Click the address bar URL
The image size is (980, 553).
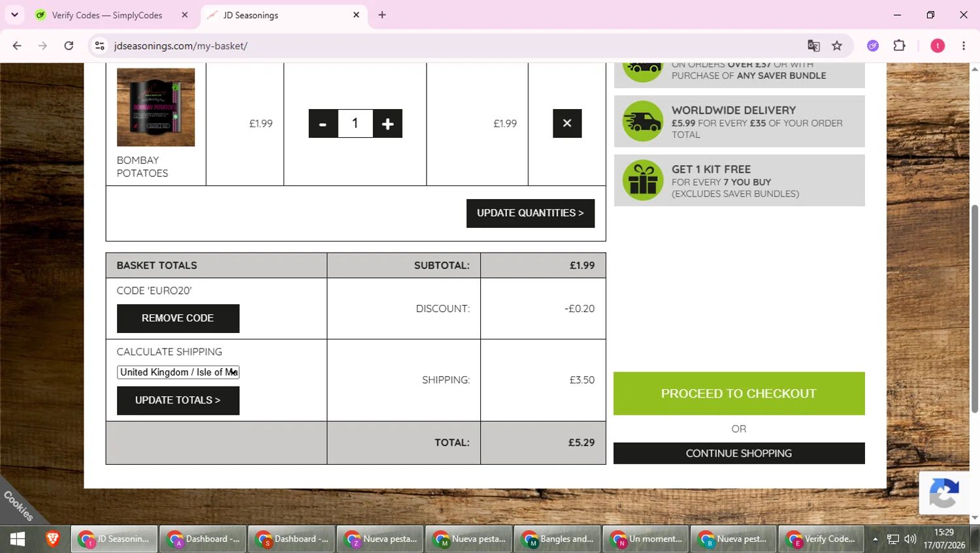click(180, 46)
